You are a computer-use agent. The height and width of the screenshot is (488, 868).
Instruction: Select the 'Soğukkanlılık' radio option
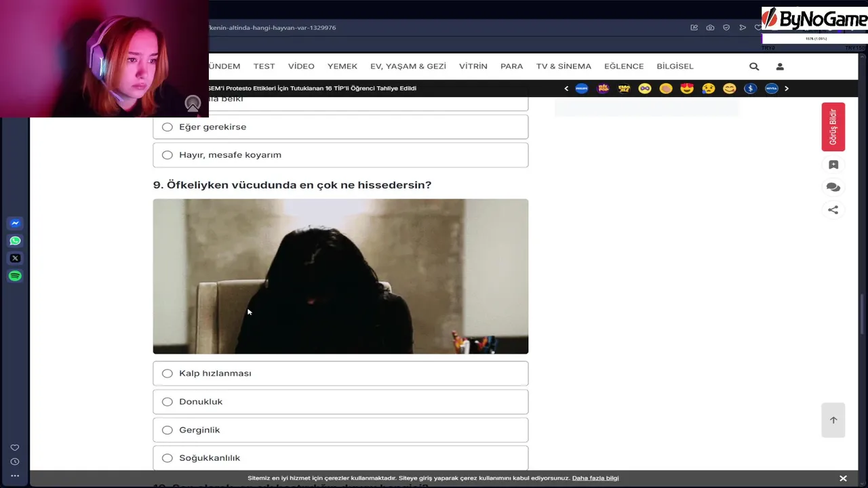coord(340,458)
